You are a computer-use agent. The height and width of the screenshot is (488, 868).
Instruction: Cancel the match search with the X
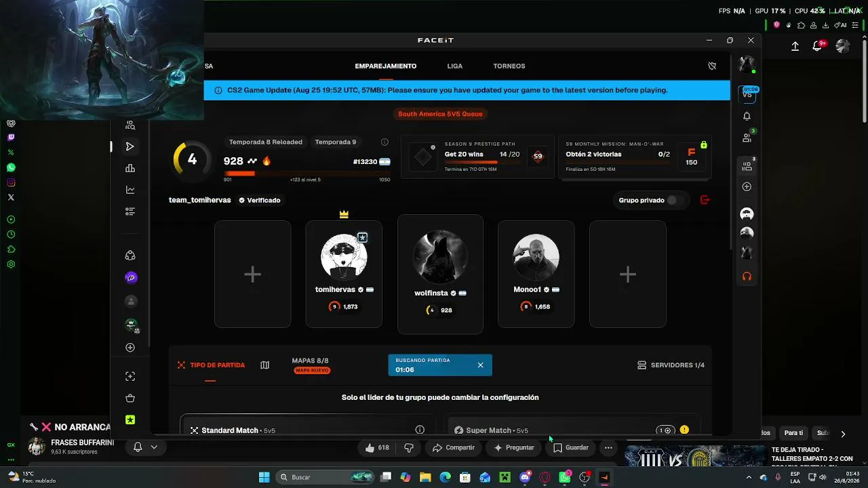[480, 365]
